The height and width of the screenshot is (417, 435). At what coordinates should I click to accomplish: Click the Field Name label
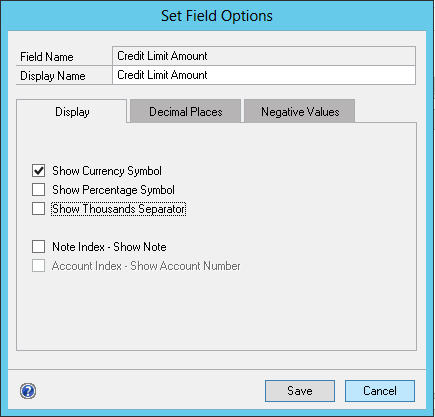tap(47, 57)
